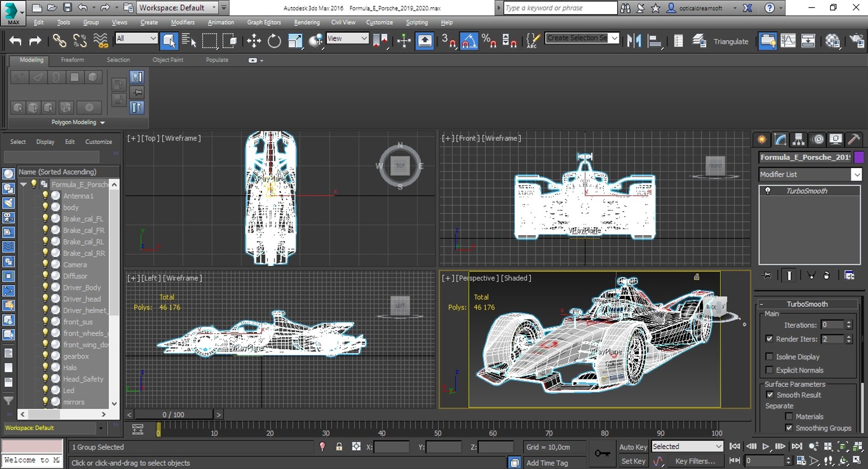Image resolution: width=868 pixels, height=469 pixels.
Task: Choose the Select and Scale tool
Action: coord(295,41)
